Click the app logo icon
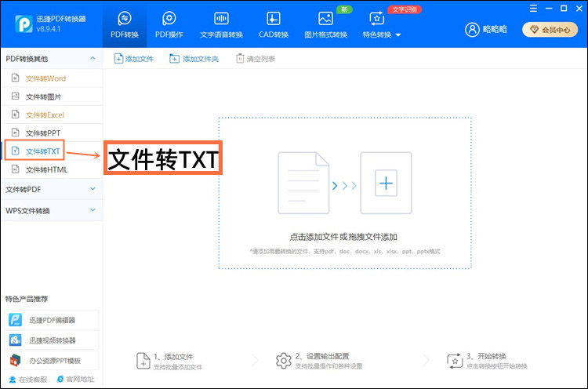 point(24,24)
